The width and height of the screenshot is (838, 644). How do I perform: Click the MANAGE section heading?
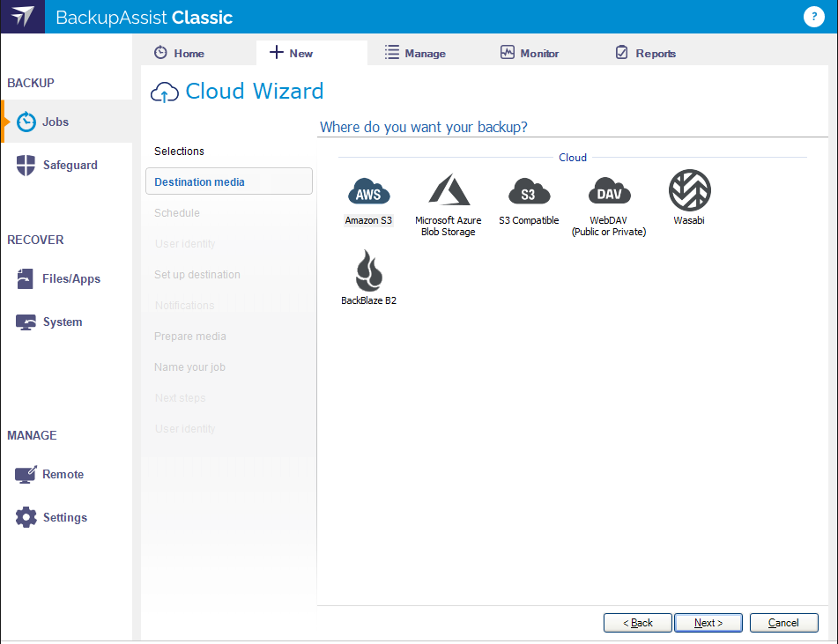(32, 435)
